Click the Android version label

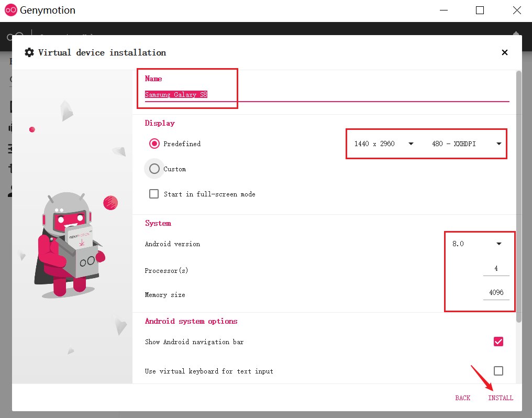[x=172, y=244]
